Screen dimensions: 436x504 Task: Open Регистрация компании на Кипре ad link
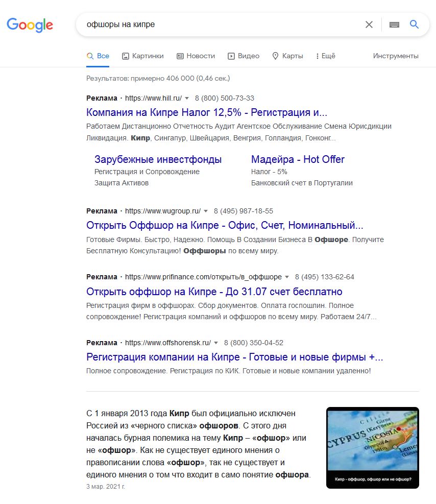pos(234,357)
